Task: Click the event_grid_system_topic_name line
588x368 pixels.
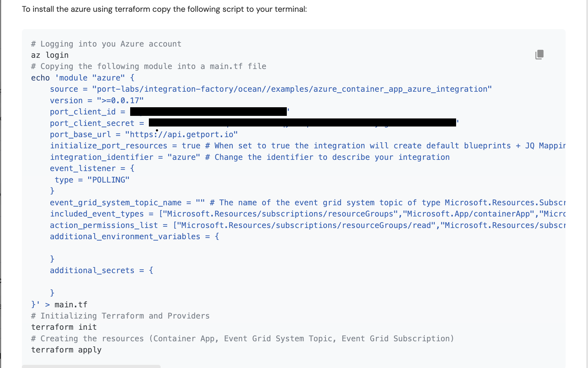Action: coord(116,203)
